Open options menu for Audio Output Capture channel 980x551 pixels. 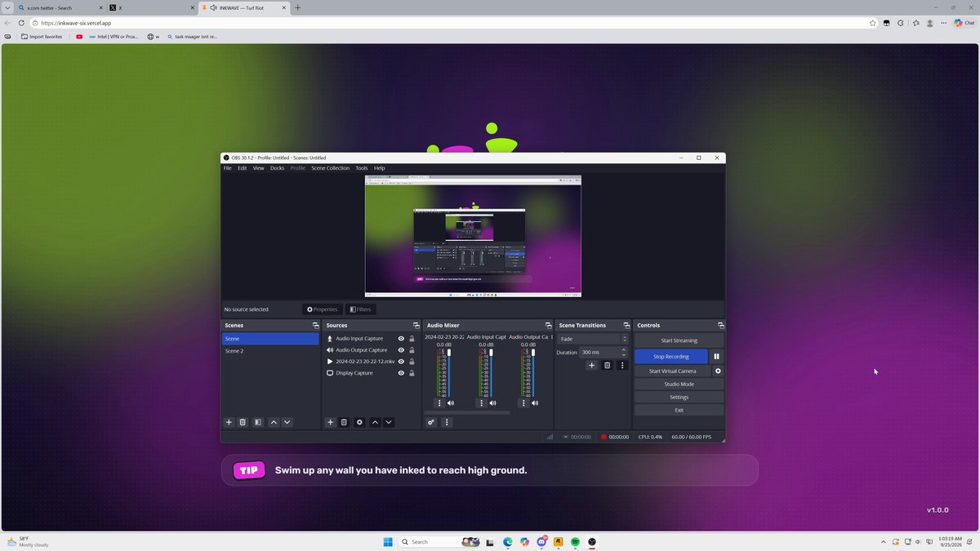point(523,402)
